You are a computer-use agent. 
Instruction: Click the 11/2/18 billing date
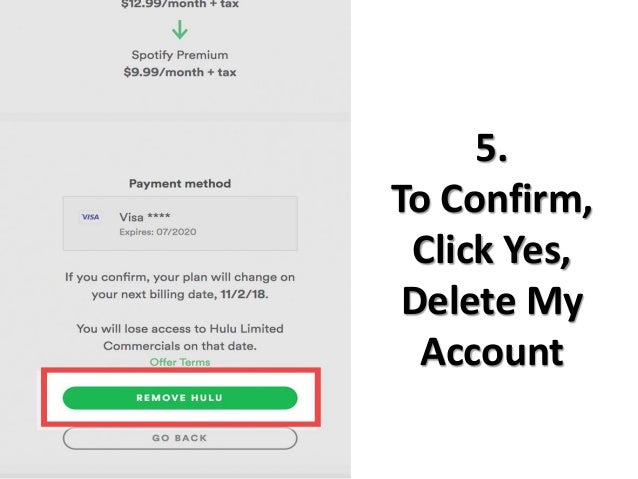(243, 294)
